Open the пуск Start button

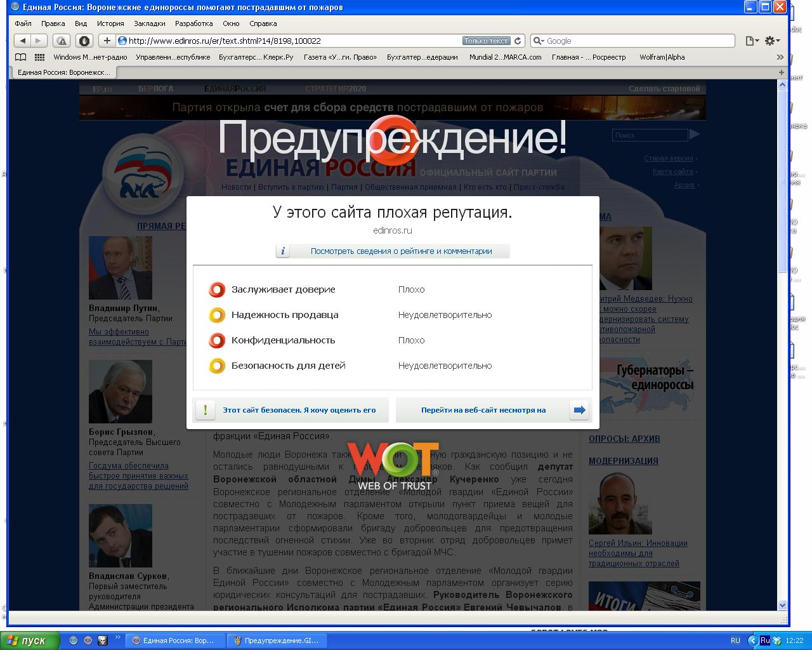tap(30, 640)
